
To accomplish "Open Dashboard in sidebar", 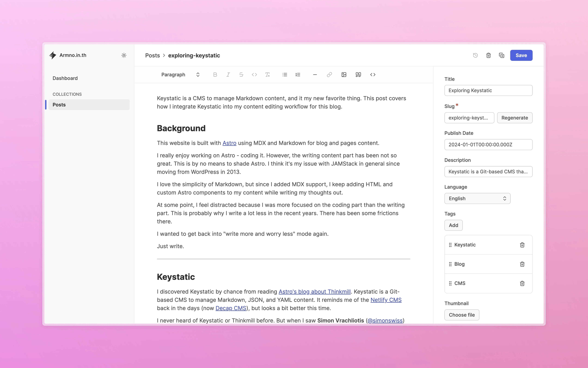I will 65,78.
